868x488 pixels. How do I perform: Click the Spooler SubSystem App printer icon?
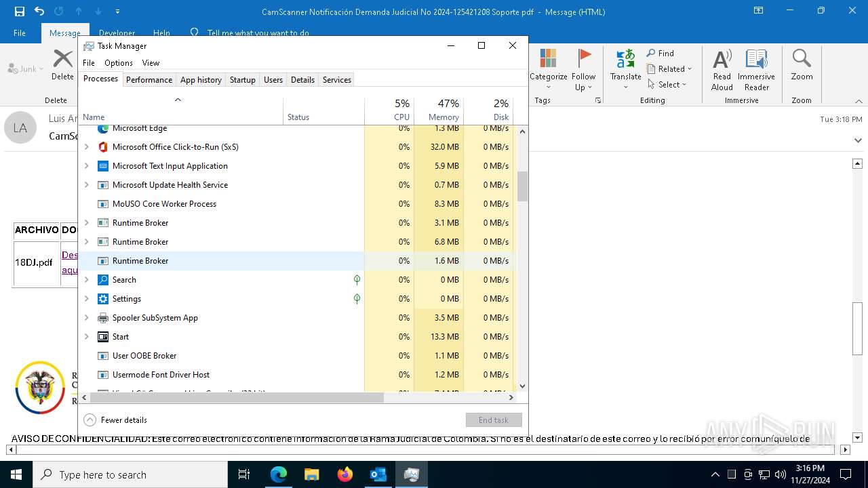[x=103, y=318]
